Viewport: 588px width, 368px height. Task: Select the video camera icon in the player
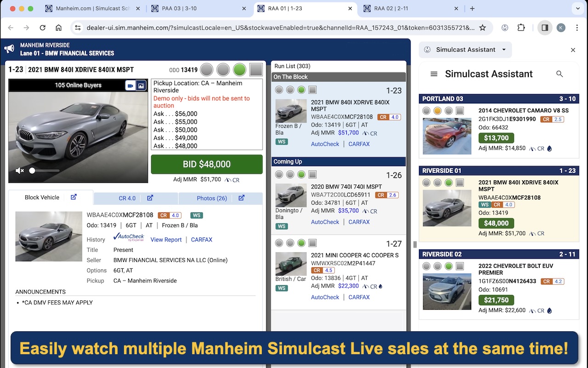(130, 85)
